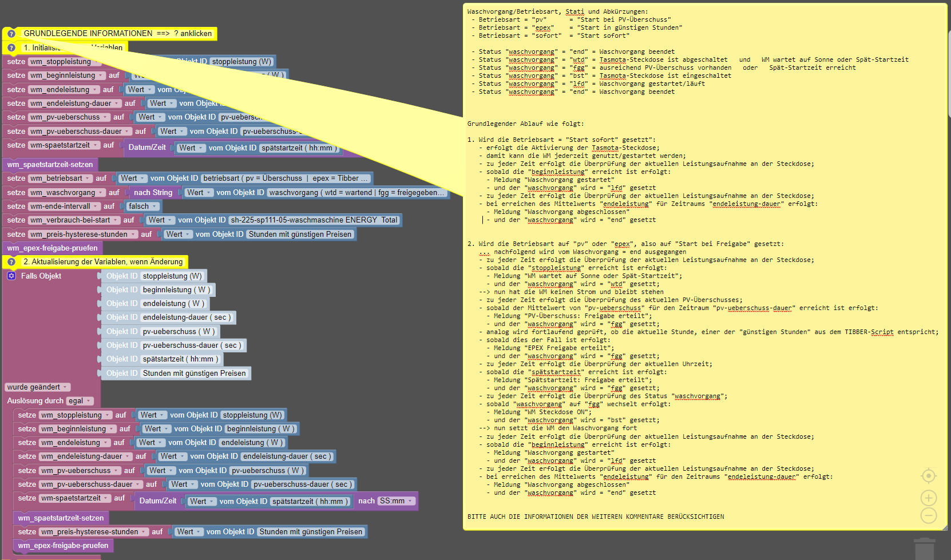
Task: Zoom in using the plus circle control
Action: pos(929,498)
